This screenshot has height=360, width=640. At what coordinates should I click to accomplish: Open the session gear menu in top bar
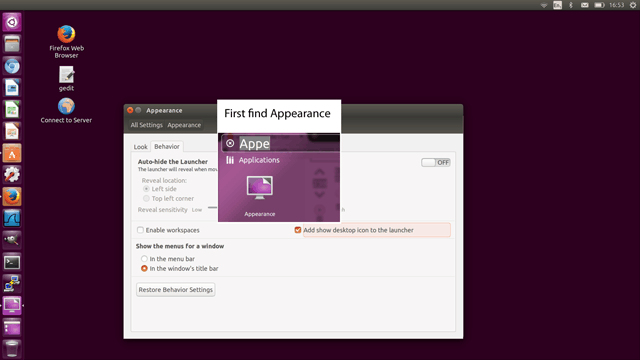tap(633, 5)
